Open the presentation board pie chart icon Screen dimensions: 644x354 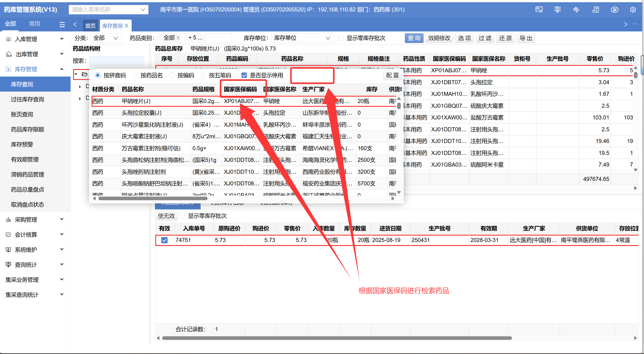557,9
